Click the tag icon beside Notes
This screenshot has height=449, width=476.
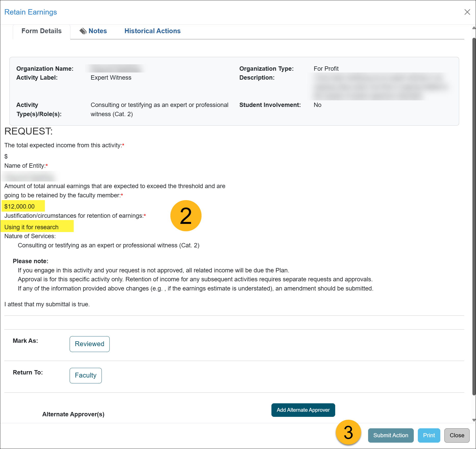(x=83, y=31)
